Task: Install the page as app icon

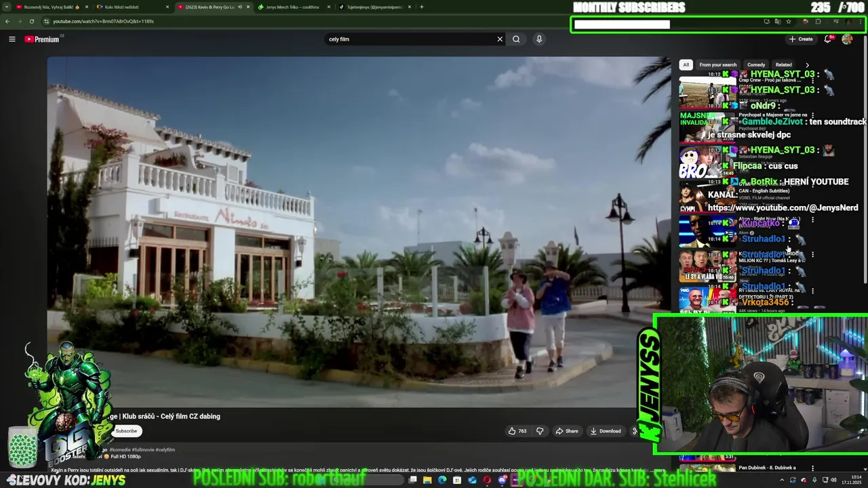Action: click(x=766, y=21)
